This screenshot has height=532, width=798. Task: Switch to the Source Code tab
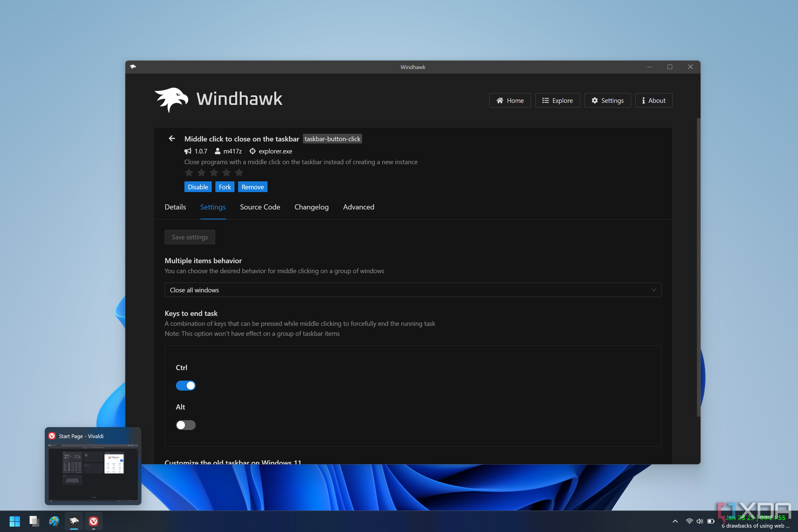pyautogui.click(x=260, y=207)
